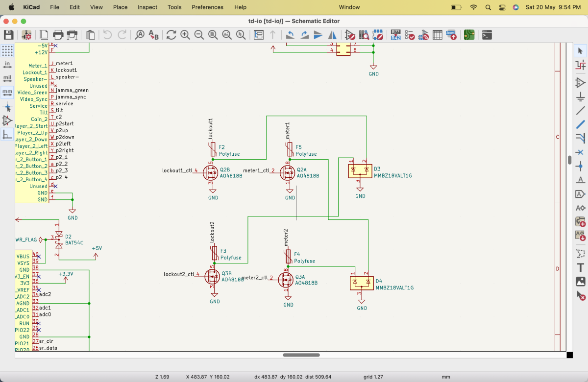Switch units to millimeters
The image size is (588, 382).
(7, 93)
